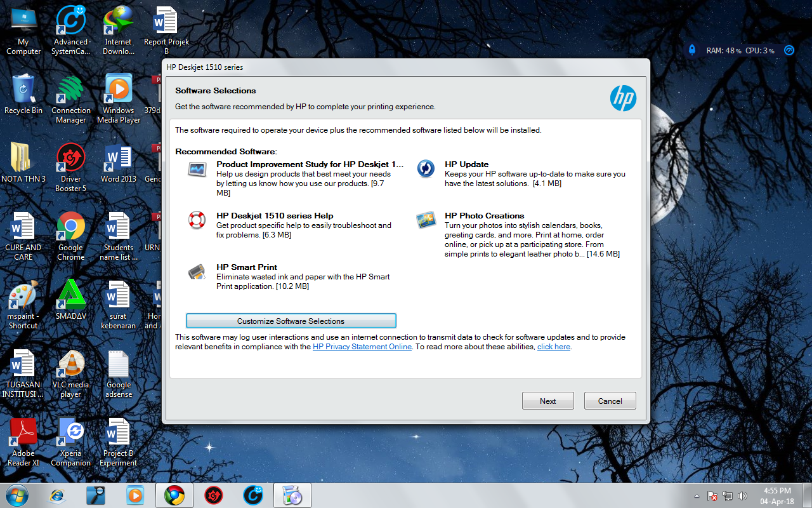
Task: Select the Connection Manager shortcut
Action: pos(71,99)
